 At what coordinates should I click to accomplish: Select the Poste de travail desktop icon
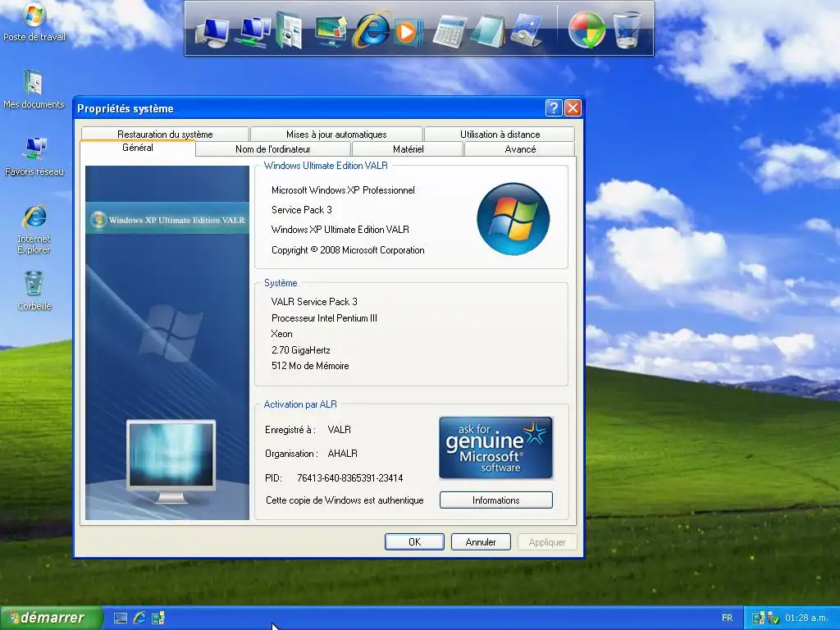(x=34, y=22)
